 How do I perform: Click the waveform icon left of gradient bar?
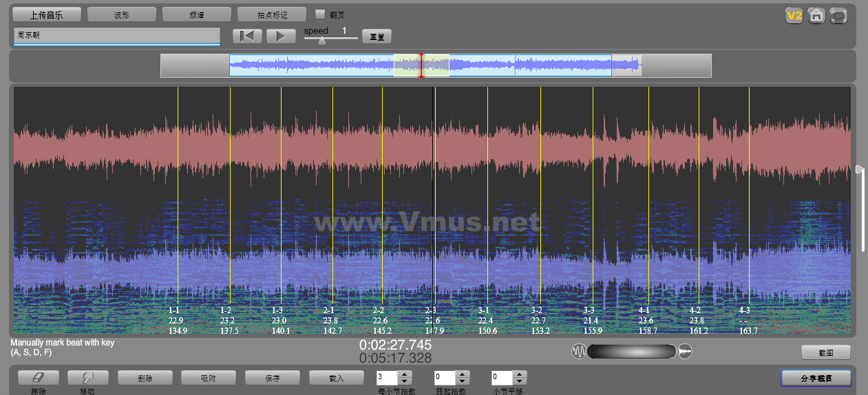point(579,352)
